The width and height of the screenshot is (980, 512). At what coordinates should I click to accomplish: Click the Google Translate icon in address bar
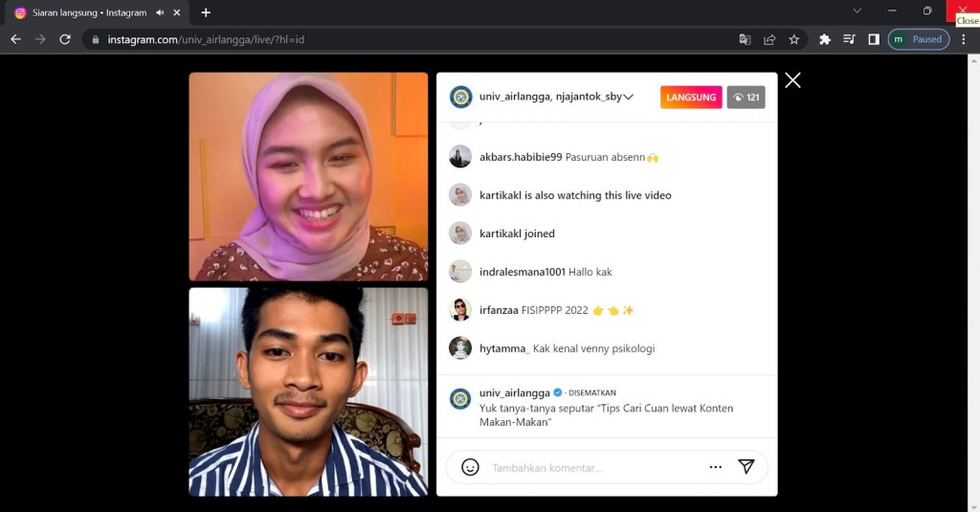(x=745, y=39)
